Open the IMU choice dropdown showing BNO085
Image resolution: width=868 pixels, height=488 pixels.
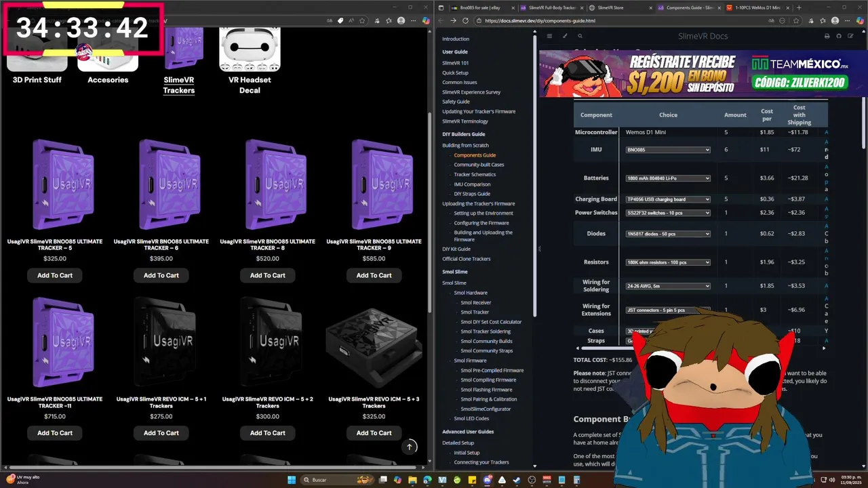[668, 150]
